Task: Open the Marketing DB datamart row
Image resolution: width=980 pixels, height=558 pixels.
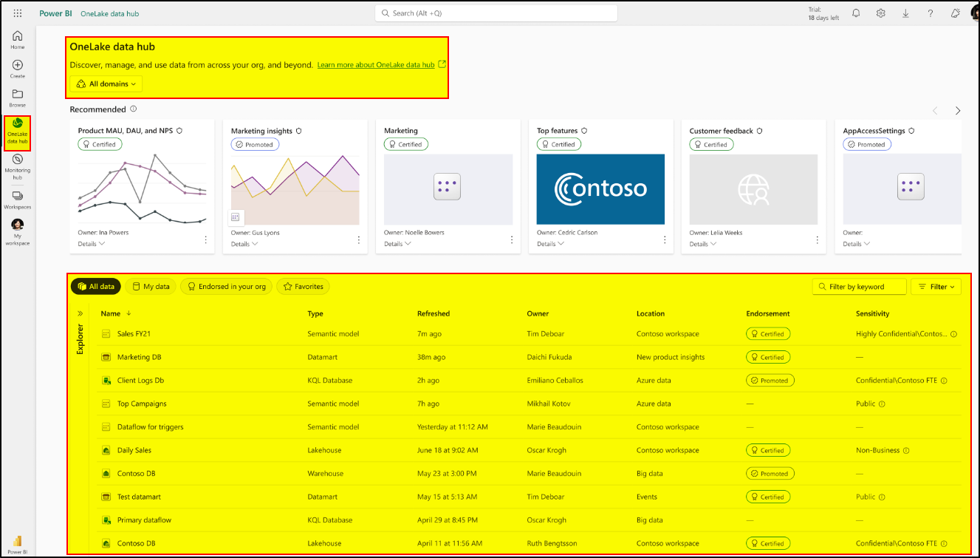Action: pyautogui.click(x=139, y=357)
